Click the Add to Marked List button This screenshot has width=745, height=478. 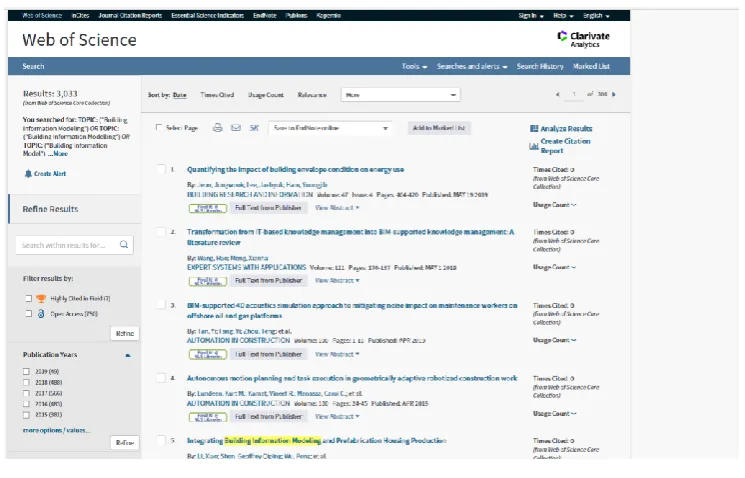click(x=439, y=128)
